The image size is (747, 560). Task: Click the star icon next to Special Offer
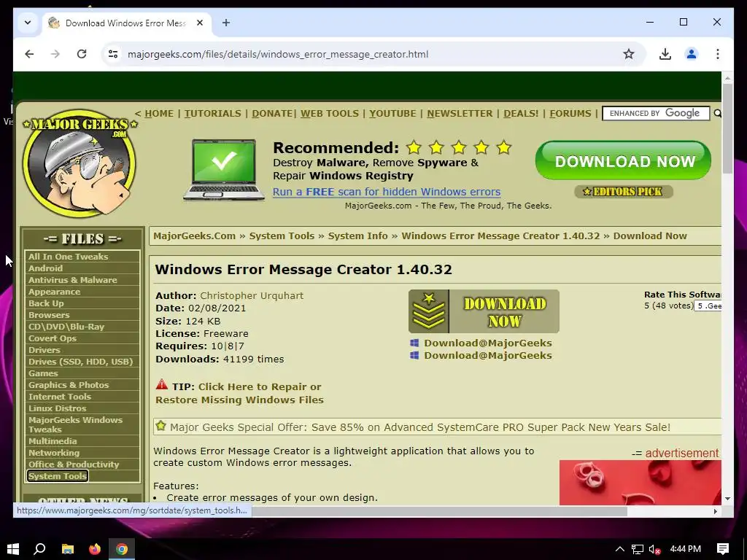[x=161, y=426]
